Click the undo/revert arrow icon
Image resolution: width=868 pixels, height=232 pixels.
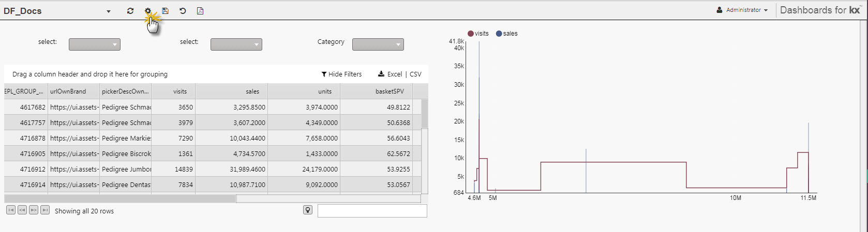point(183,11)
